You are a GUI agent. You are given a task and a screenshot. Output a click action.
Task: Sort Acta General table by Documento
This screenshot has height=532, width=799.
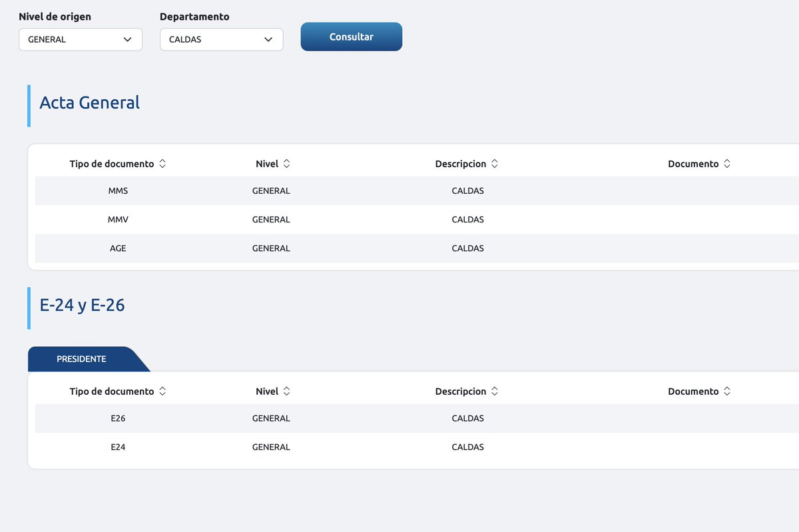click(x=699, y=164)
